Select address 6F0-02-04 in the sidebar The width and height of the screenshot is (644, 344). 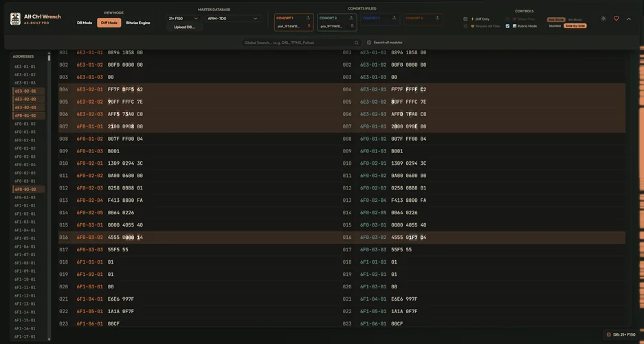(x=25, y=165)
